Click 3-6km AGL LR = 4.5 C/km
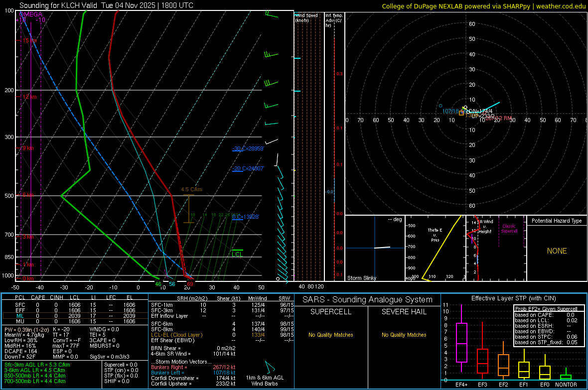The width and height of the screenshot is (588, 390). tap(35, 370)
